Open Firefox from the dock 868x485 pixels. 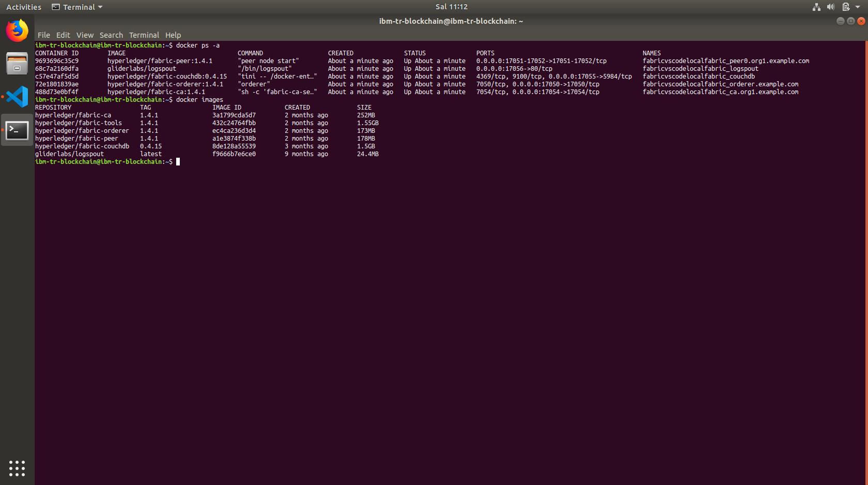point(17,31)
